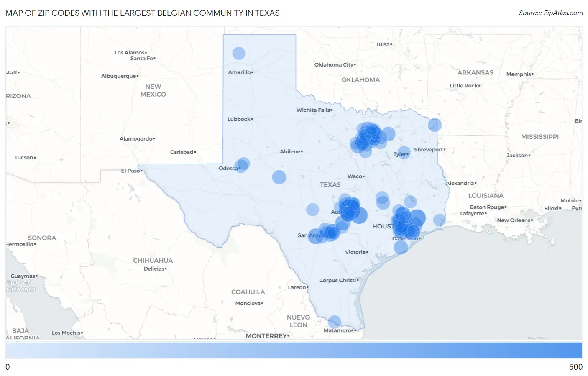Screen dimensions: 588x376
Task: Click the legend maximum value 500
Action: (x=576, y=367)
